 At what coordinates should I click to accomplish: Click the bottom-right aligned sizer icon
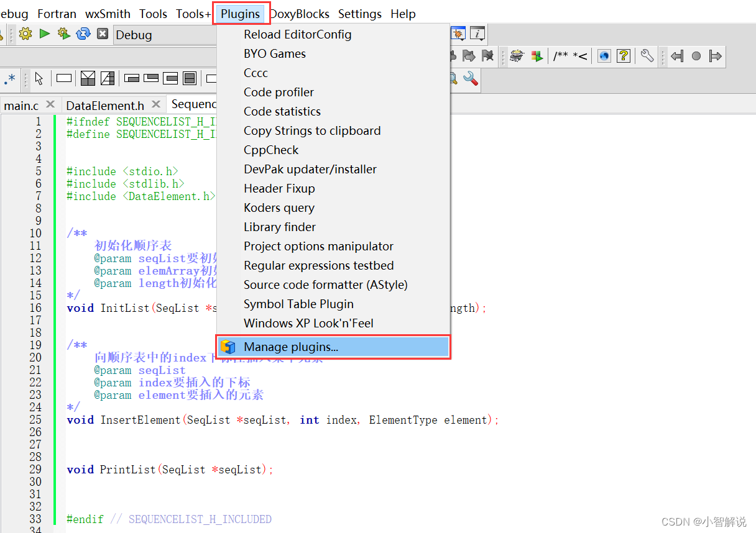[x=132, y=78]
